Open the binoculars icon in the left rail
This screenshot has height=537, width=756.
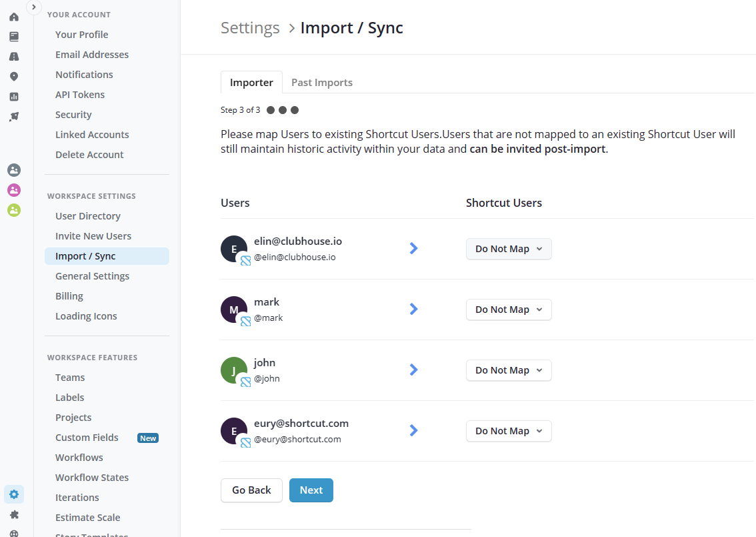coord(14,57)
